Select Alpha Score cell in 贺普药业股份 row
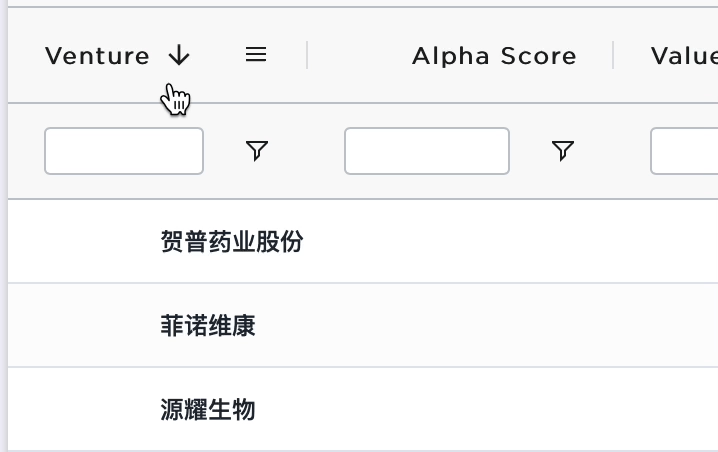The width and height of the screenshot is (718, 452). (x=460, y=241)
